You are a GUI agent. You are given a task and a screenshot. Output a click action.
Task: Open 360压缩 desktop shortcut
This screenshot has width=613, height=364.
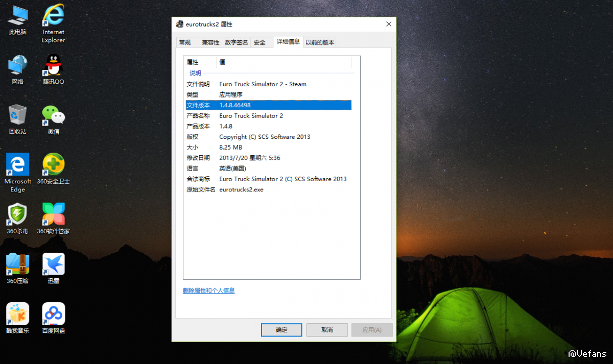pos(18,269)
